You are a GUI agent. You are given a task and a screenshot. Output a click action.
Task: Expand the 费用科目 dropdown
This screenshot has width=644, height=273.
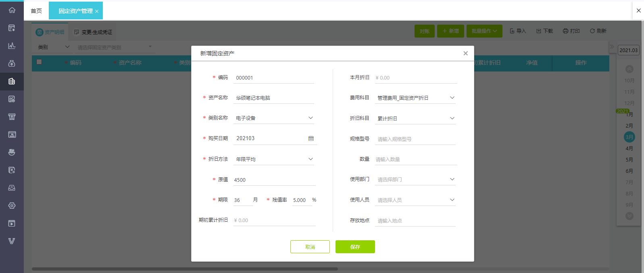(x=452, y=98)
